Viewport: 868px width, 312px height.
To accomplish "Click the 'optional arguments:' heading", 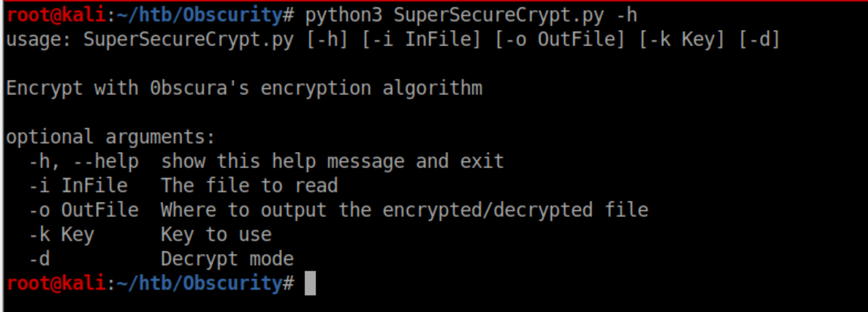I will (x=111, y=137).
